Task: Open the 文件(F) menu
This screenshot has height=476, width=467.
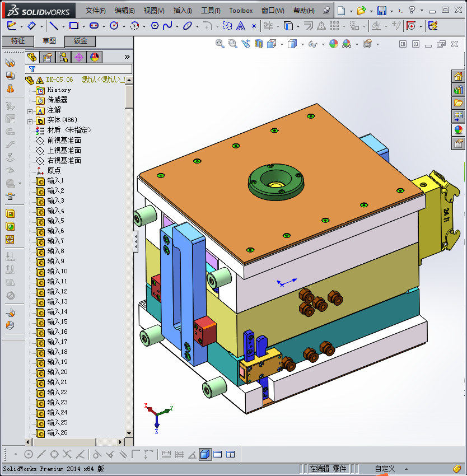Action: point(95,11)
